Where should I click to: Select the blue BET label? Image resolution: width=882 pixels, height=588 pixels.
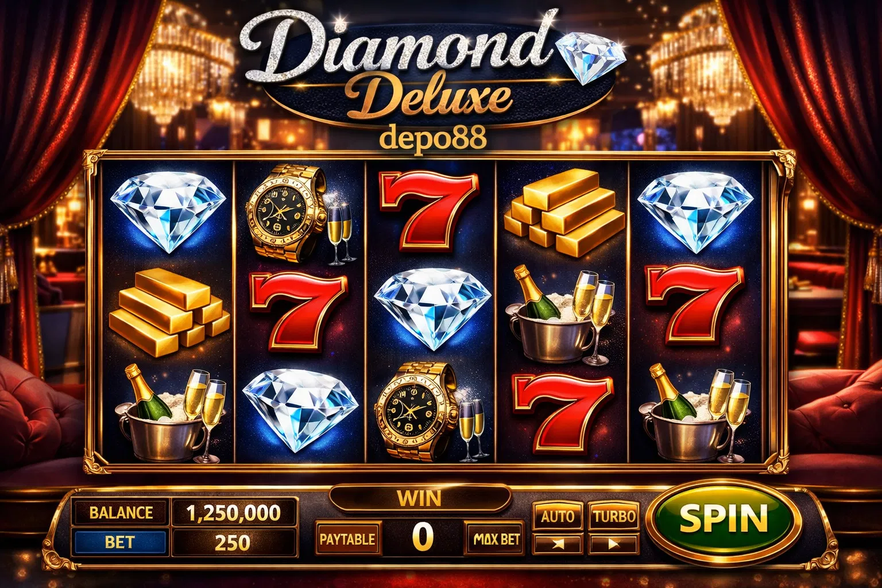click(119, 542)
